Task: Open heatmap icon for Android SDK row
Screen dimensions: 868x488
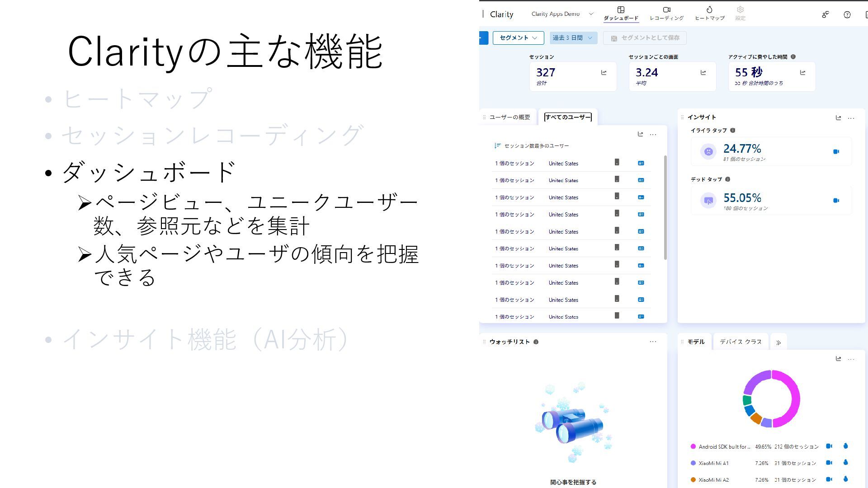Action: click(845, 446)
